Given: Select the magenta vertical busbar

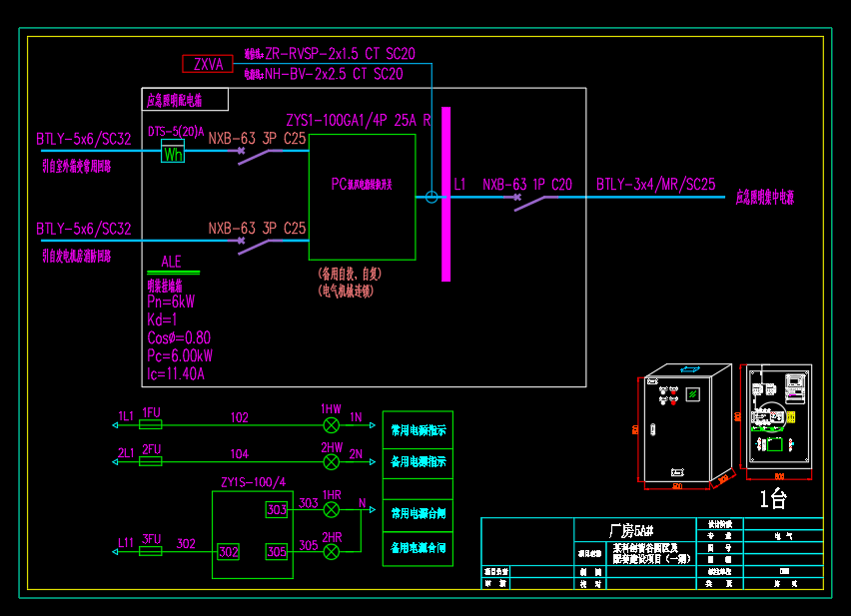Looking at the screenshot, I should click(446, 194).
